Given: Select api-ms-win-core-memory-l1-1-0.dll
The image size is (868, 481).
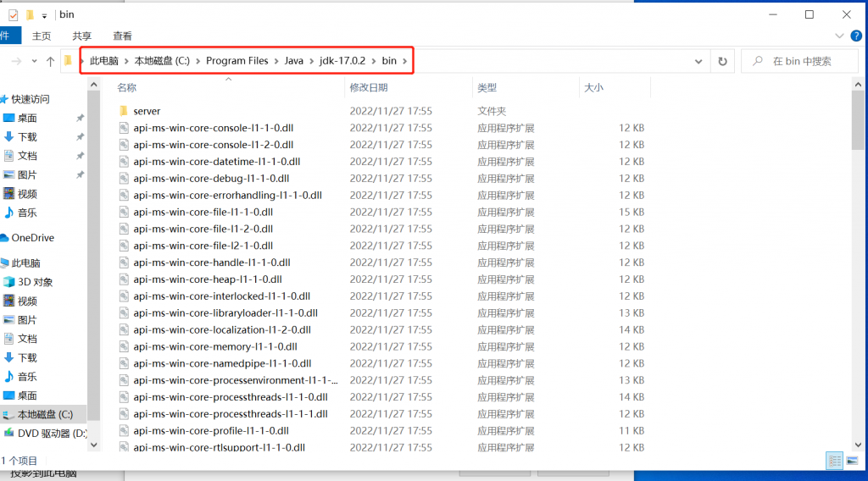Looking at the screenshot, I should (215, 346).
